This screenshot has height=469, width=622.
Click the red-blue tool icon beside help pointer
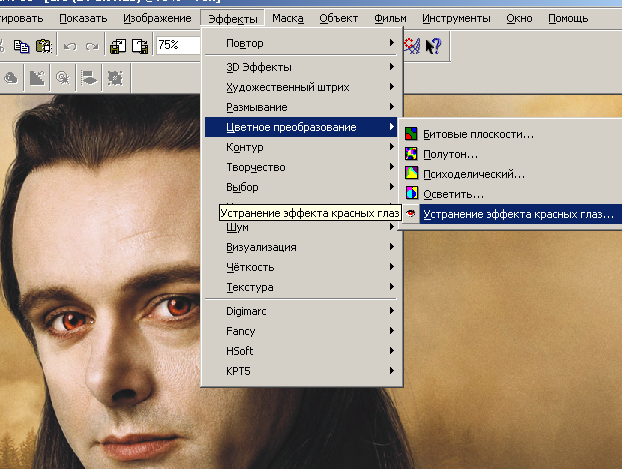(x=412, y=46)
